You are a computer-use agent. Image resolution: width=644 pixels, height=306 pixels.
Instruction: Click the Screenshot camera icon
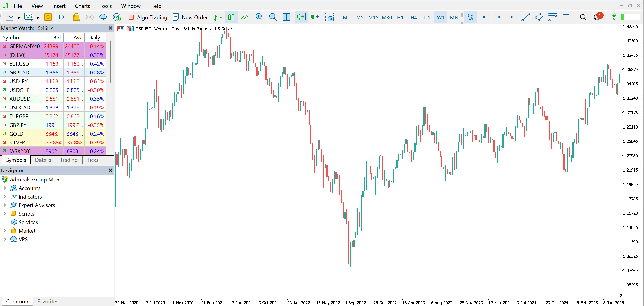click(330, 17)
